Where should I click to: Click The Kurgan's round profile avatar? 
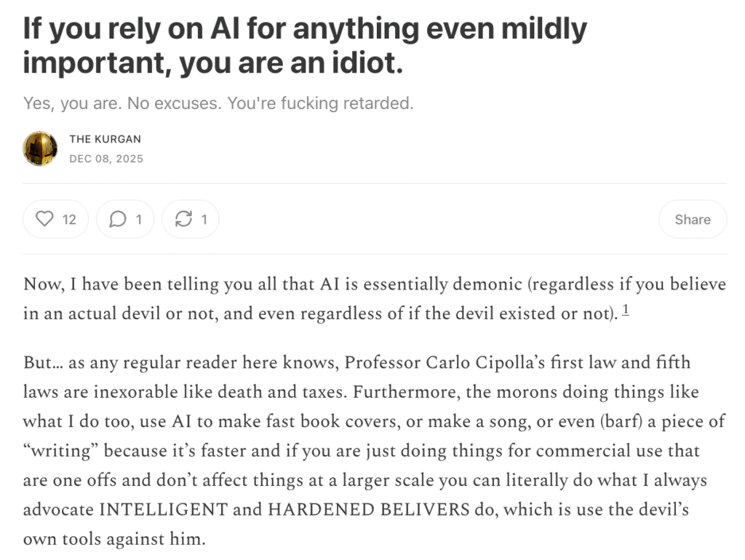tap(41, 148)
